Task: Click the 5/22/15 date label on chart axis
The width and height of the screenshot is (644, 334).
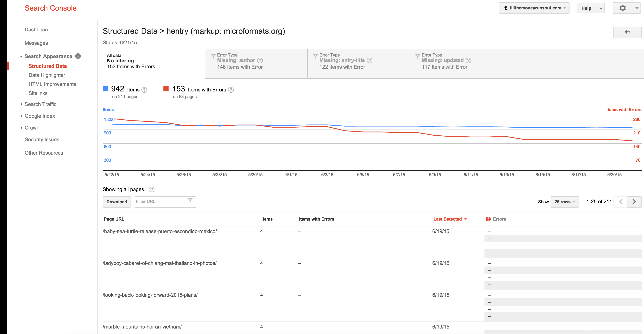Action: (112, 175)
